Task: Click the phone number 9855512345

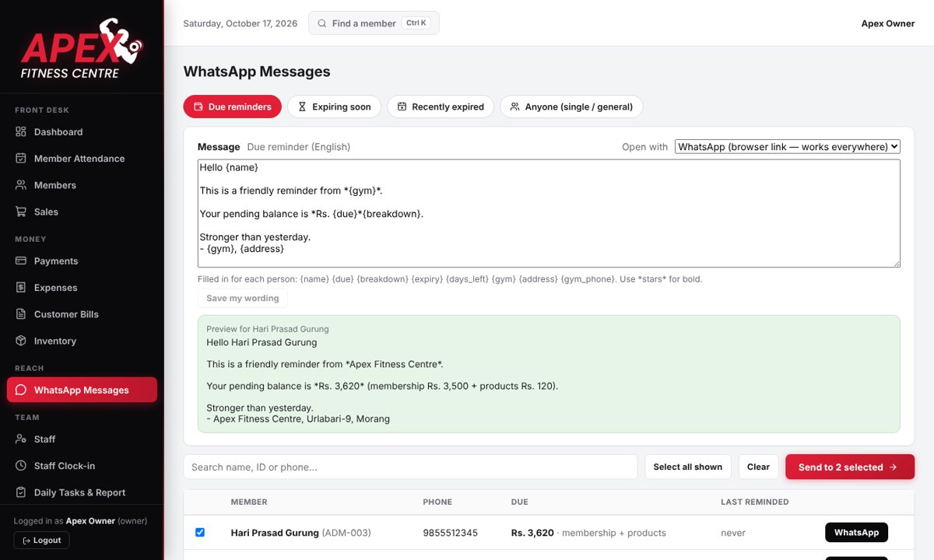Action: (x=450, y=533)
